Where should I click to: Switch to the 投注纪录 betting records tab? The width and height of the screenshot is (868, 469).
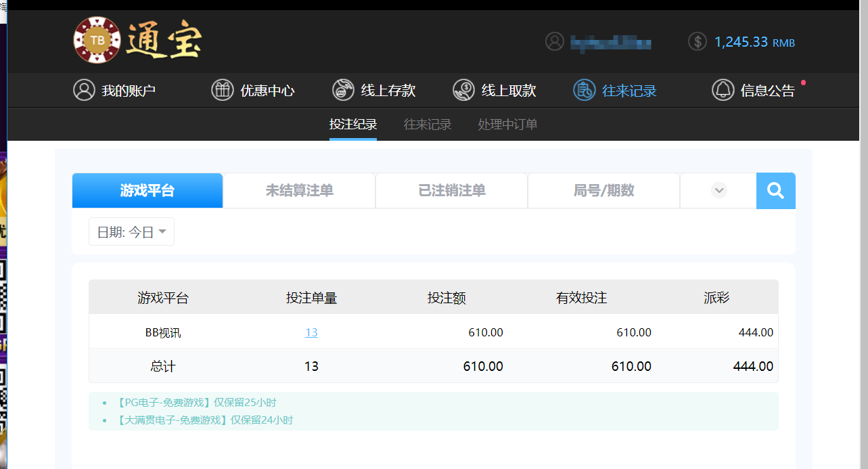pyautogui.click(x=352, y=125)
